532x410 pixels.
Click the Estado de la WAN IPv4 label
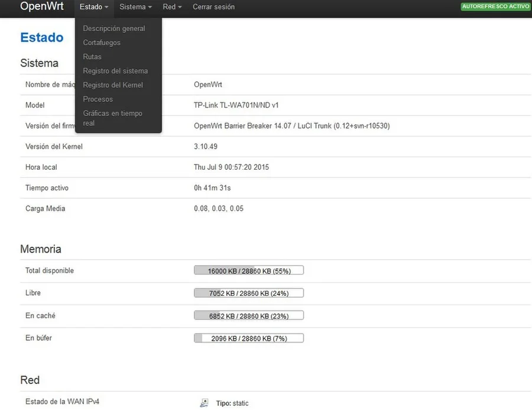pos(62,402)
